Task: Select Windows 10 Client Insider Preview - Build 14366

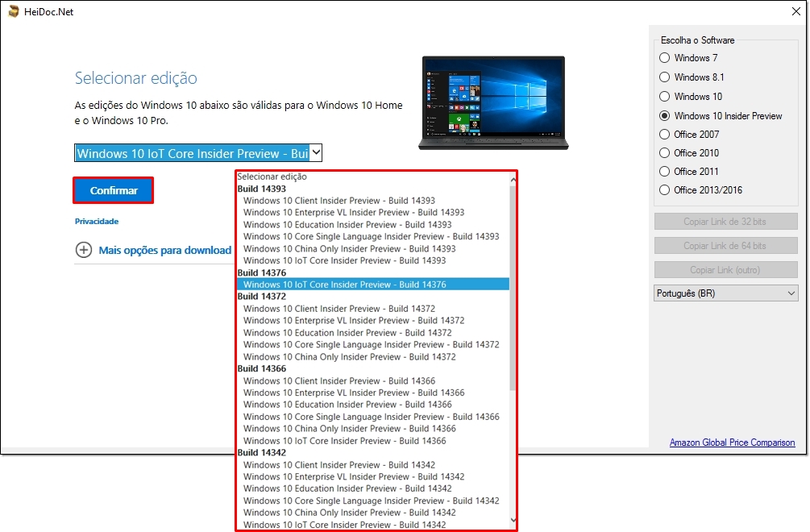Action: pyautogui.click(x=373, y=380)
